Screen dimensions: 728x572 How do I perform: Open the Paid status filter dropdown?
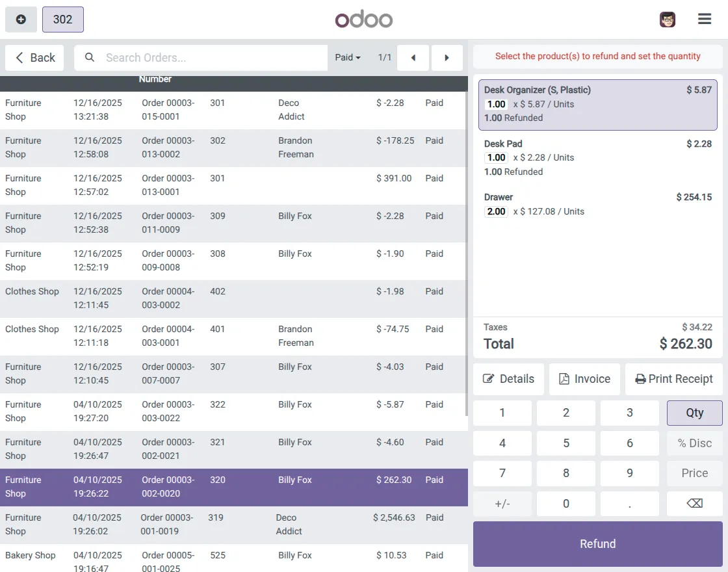[x=348, y=57]
